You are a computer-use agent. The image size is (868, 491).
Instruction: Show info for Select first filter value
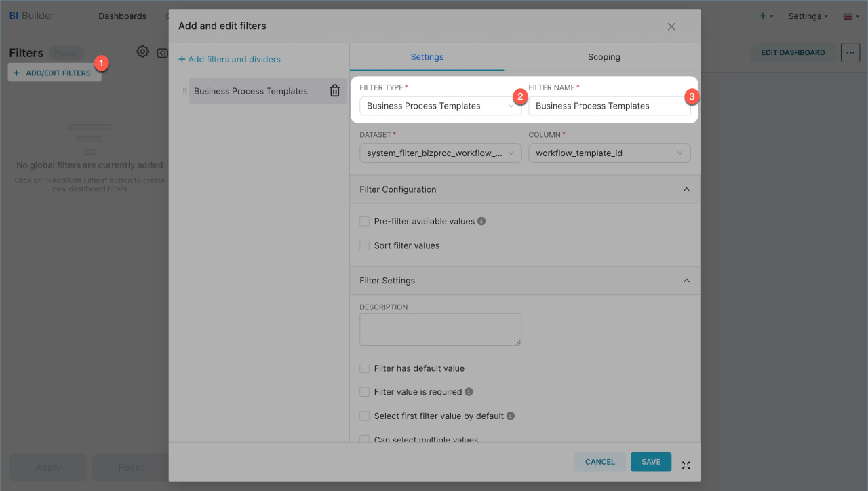coord(511,416)
